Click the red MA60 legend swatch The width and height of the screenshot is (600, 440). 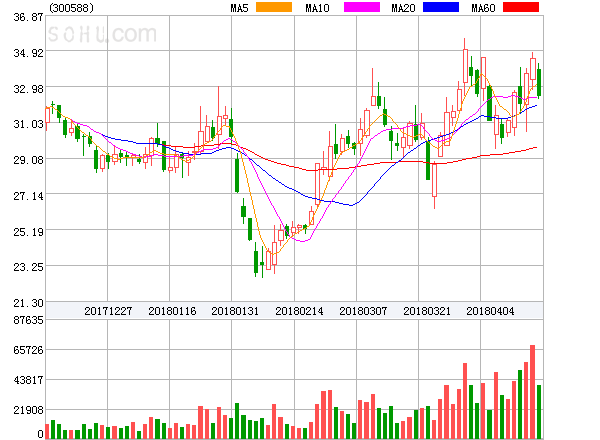[x=521, y=7]
